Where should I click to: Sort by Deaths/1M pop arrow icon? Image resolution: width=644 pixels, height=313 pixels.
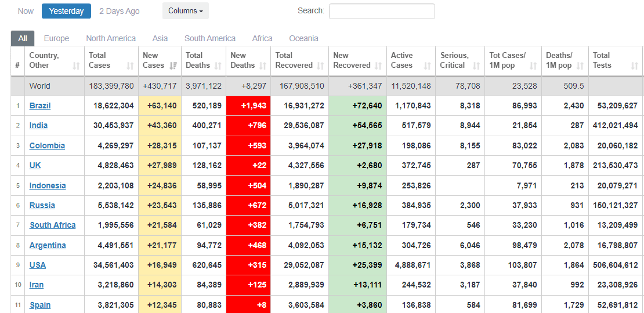580,66
